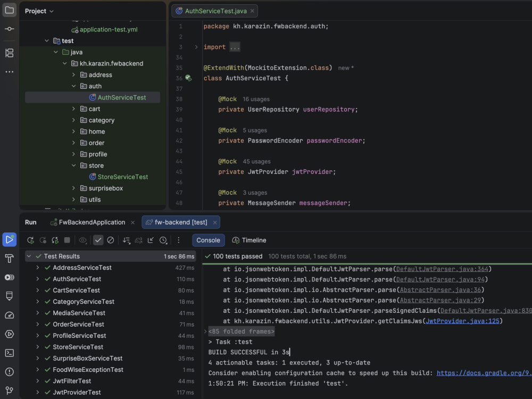Collapse the Test Results root node
This screenshot has width=532, height=399.
pyautogui.click(x=29, y=256)
